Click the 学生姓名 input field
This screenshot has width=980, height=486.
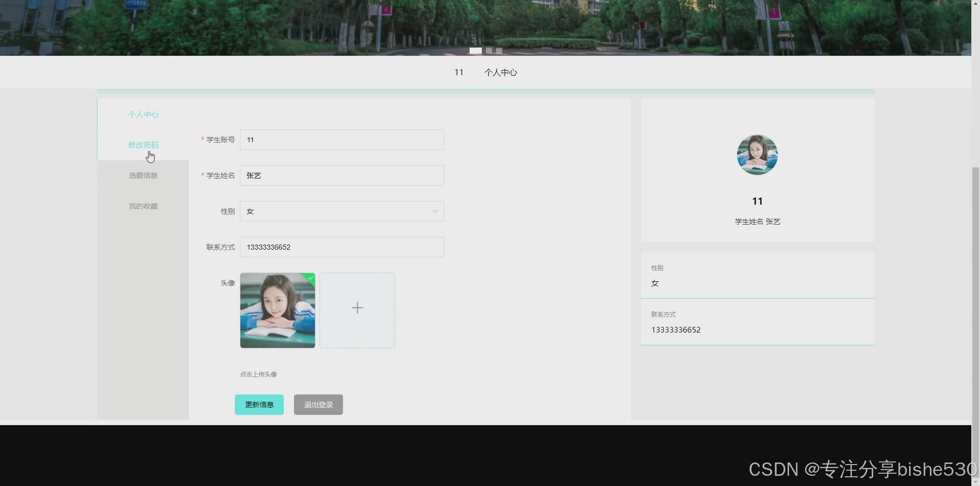[x=342, y=176]
